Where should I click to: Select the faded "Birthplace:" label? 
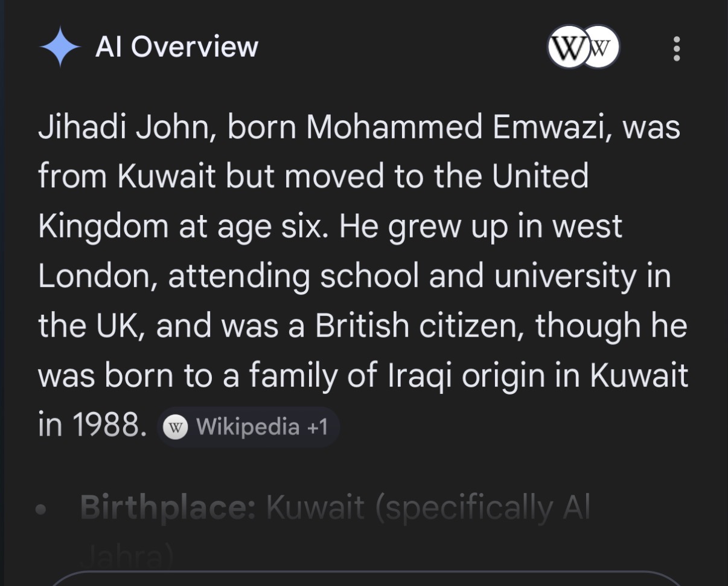[168, 509]
